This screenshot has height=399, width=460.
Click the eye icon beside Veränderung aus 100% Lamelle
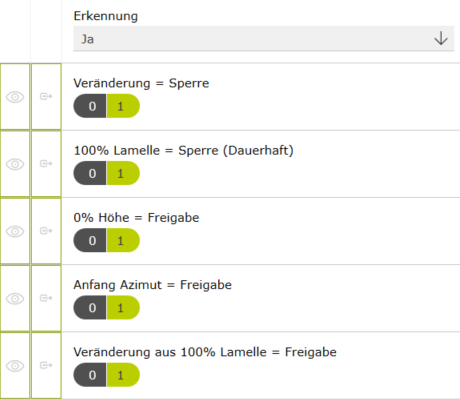coord(15,366)
